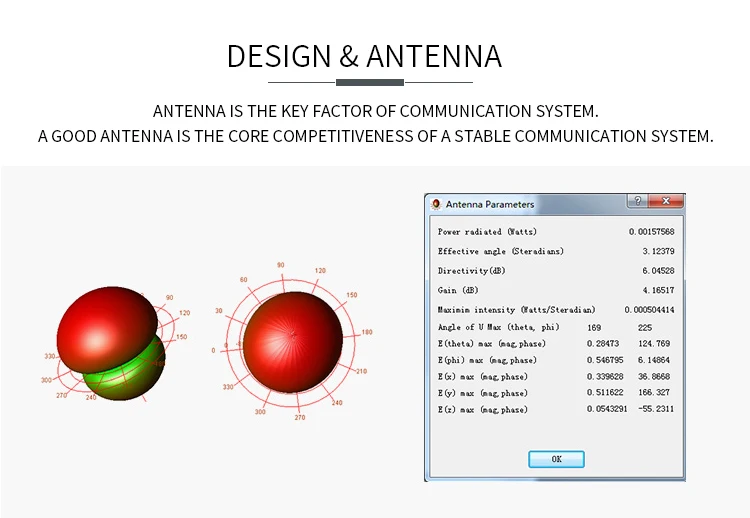Click the help question mark button
Viewport: 750px width, 518px height.
click(637, 202)
